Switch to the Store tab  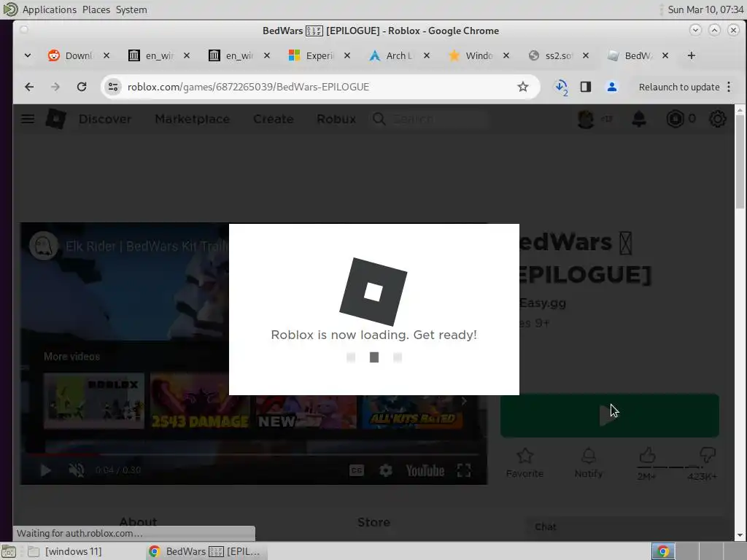tap(374, 522)
